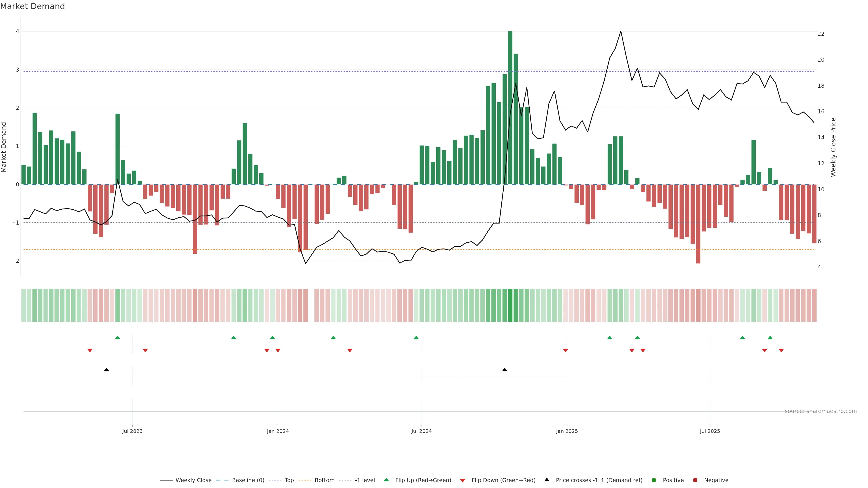Click the Weekly Close Price axis title
Viewport: 868px width, 488px height.
(833, 147)
